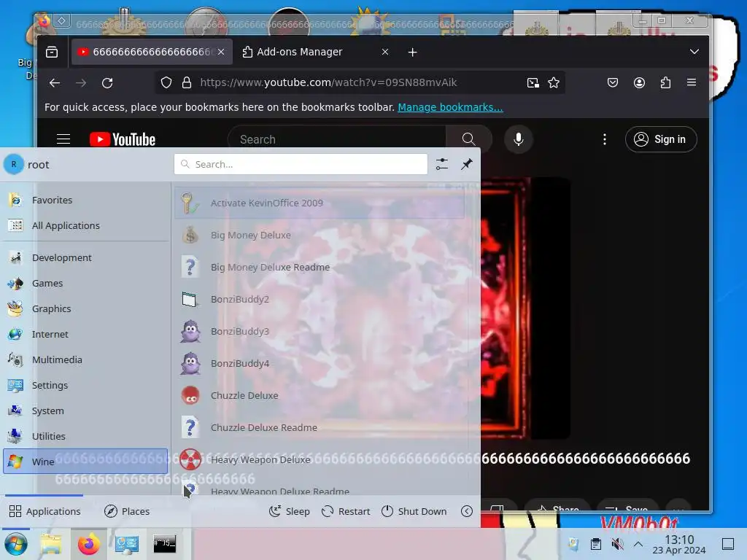Open Manage bookmarks link

[450, 107]
